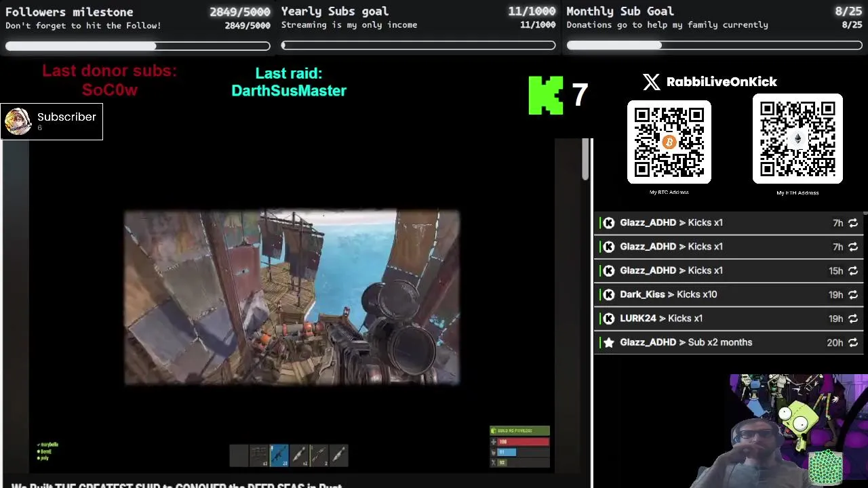868x488 pixels.
Task: Replay the LURK24 Kicks x1 alert
Action: [x=853, y=319]
